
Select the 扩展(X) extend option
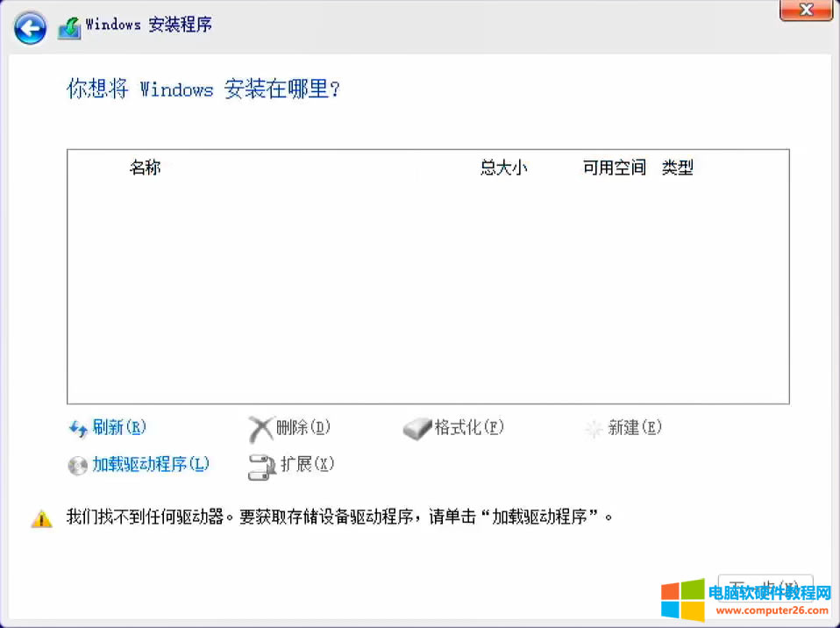point(308,463)
